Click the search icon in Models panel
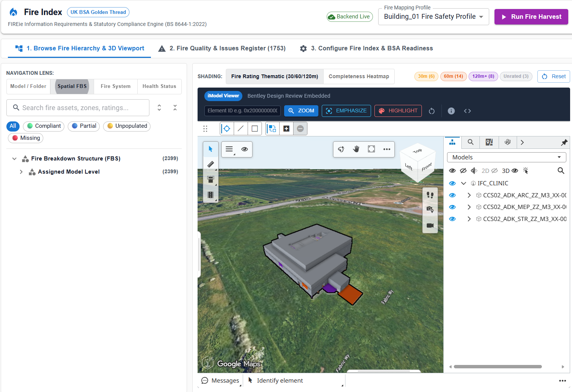 561,171
